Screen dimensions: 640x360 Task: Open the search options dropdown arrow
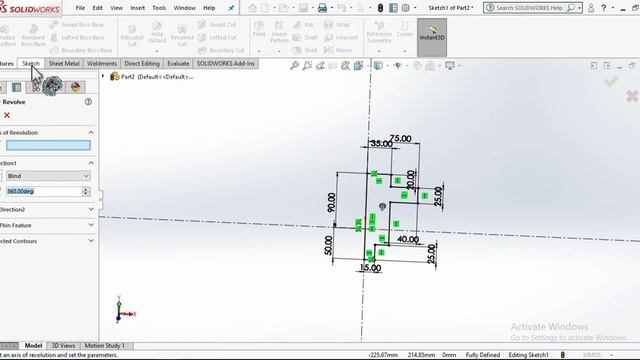(579, 8)
